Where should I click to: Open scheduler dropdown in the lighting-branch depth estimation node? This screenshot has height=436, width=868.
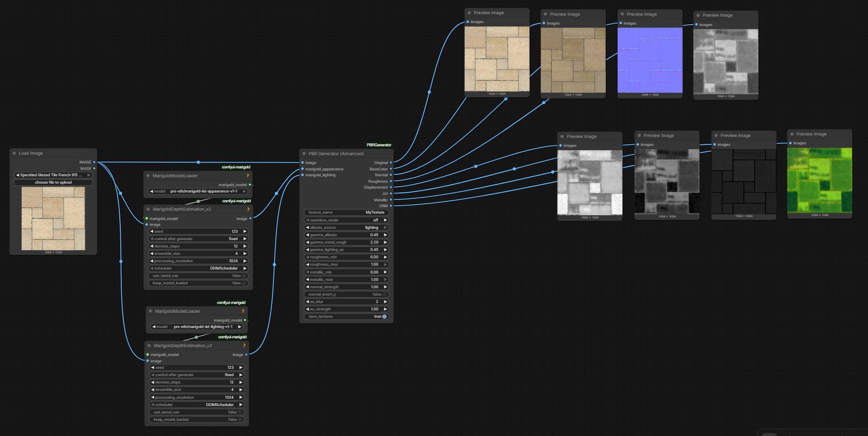197,405
